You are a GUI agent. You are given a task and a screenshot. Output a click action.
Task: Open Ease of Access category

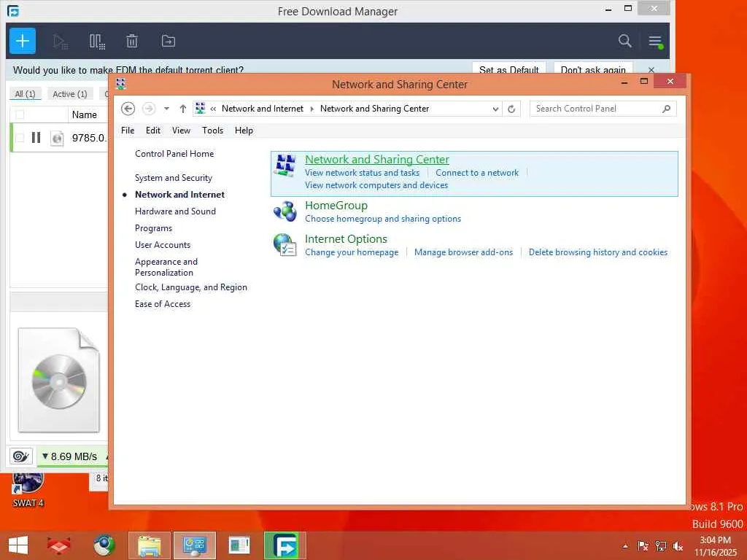click(163, 304)
